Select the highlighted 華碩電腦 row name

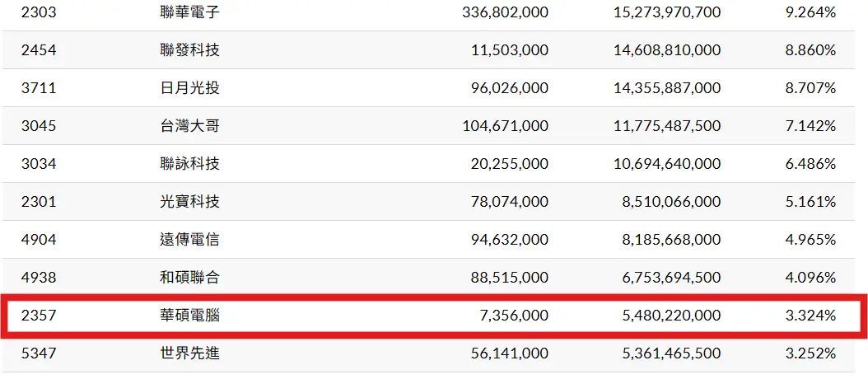pos(190,316)
